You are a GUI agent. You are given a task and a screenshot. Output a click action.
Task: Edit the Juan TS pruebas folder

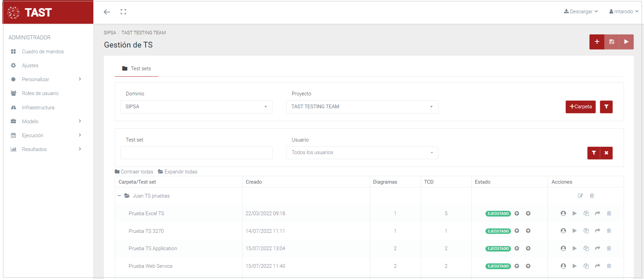[x=580, y=196]
